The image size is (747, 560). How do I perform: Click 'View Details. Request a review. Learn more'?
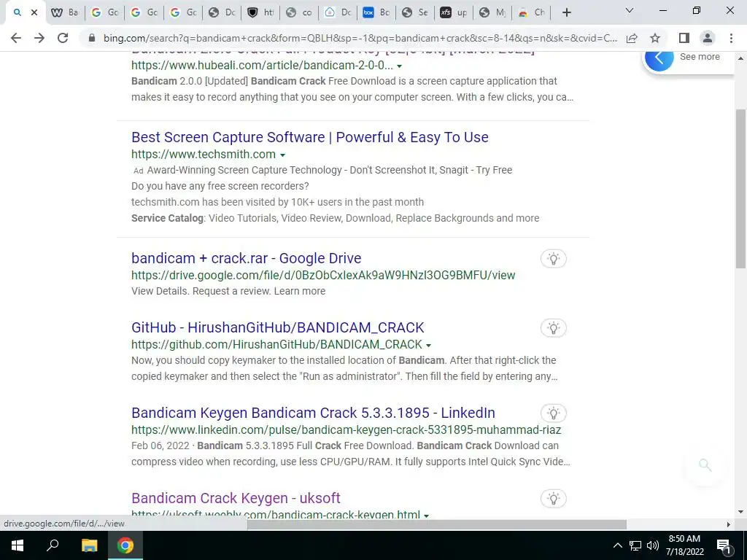coord(228,291)
